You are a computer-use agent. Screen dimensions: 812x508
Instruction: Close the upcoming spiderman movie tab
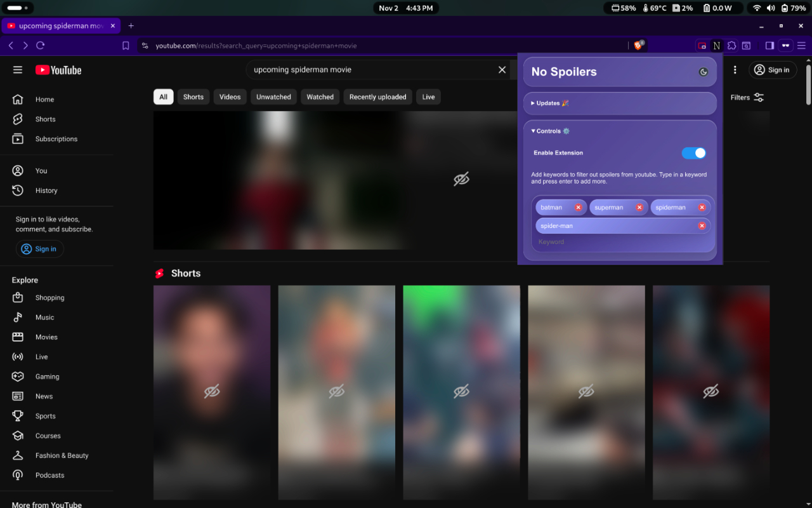pos(113,26)
